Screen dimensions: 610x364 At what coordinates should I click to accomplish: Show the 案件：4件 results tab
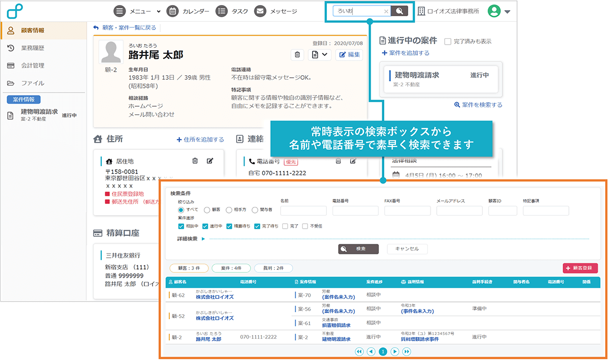pyautogui.click(x=230, y=268)
